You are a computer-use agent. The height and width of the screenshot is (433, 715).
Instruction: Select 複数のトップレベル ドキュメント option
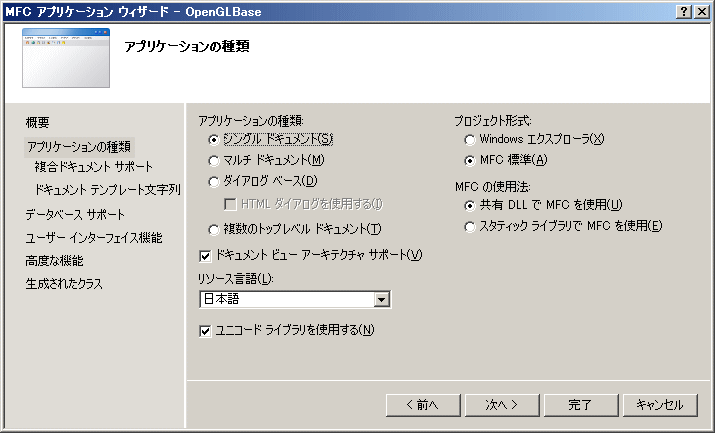tap(213, 229)
